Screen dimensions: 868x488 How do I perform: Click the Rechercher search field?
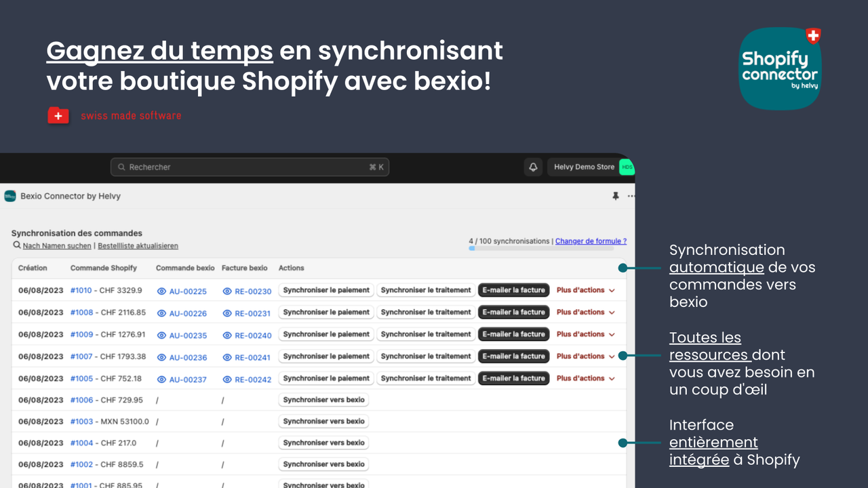[x=250, y=167]
